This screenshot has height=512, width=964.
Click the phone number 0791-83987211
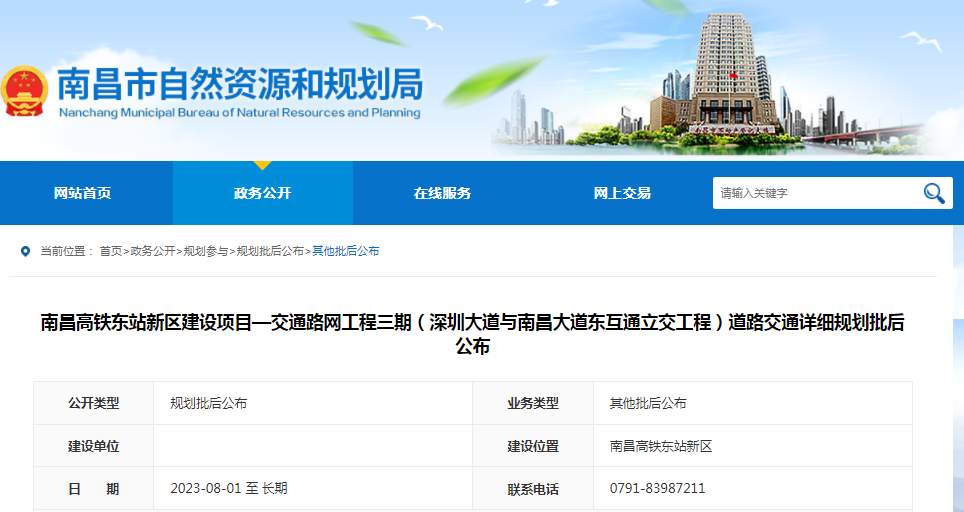click(x=657, y=489)
